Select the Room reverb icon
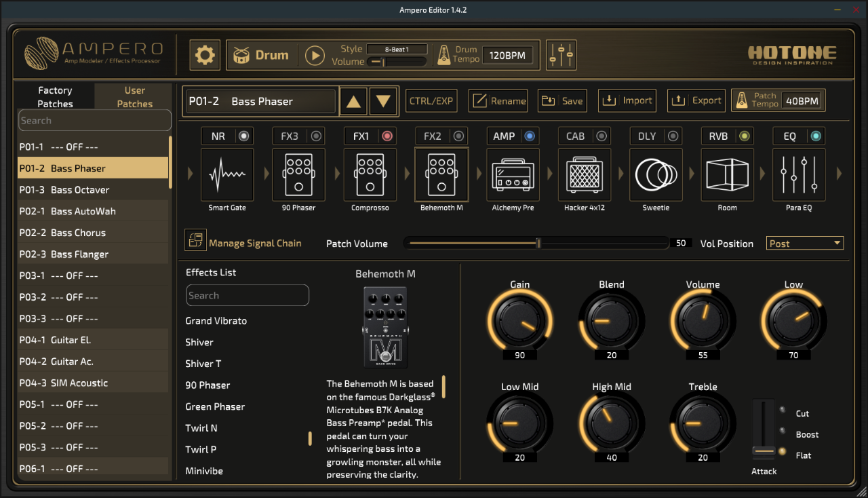Image resolution: width=868 pixels, height=498 pixels. pyautogui.click(x=728, y=175)
